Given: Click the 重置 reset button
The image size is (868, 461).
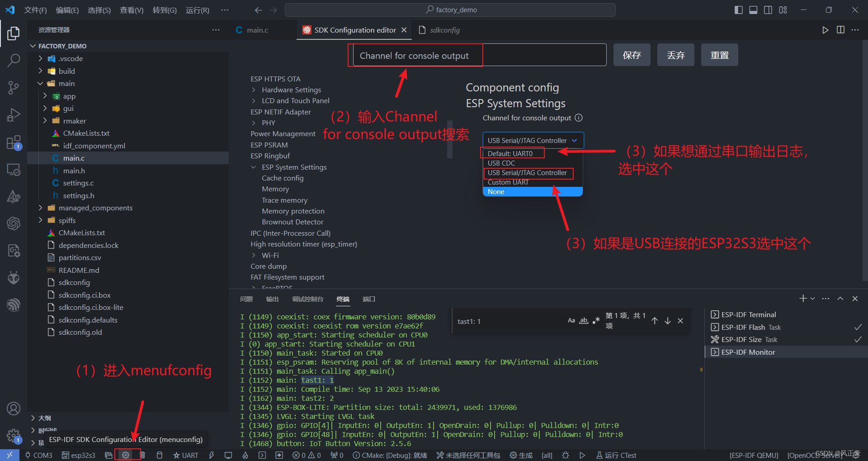Looking at the screenshot, I should pos(719,55).
